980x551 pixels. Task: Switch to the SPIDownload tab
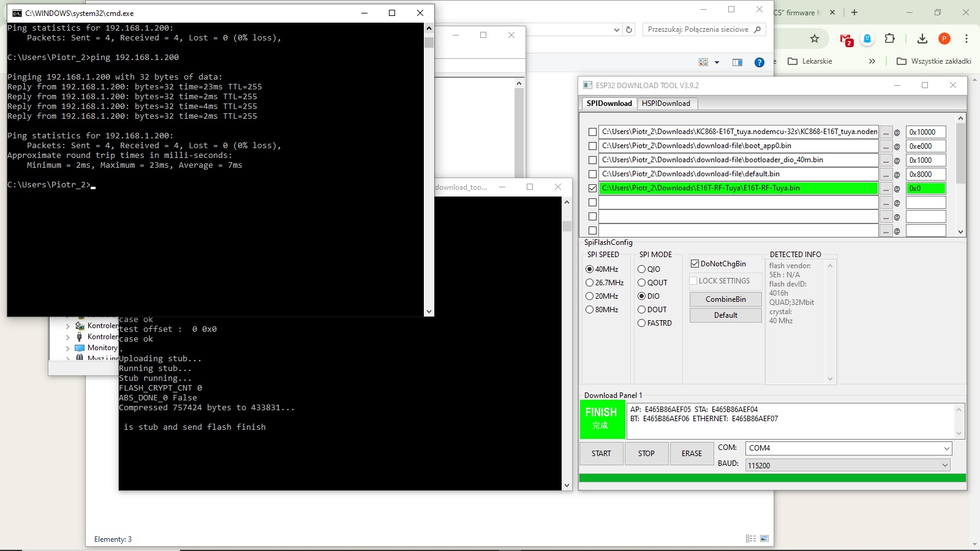pyautogui.click(x=609, y=103)
